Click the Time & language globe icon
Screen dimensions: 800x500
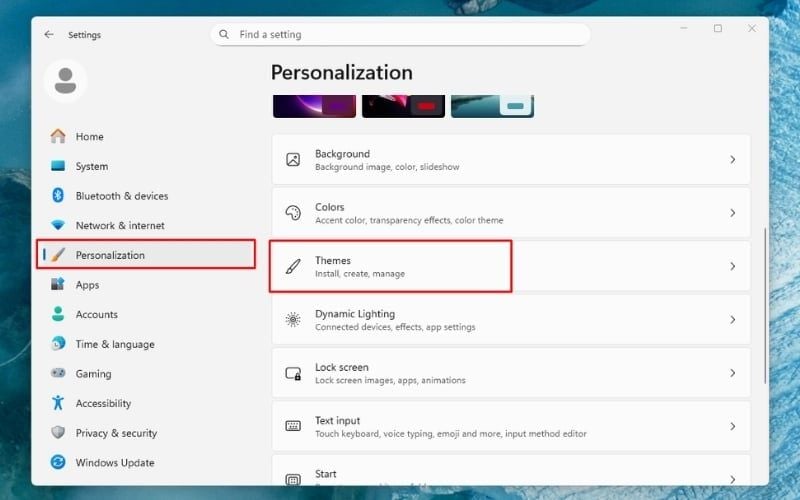(58, 343)
